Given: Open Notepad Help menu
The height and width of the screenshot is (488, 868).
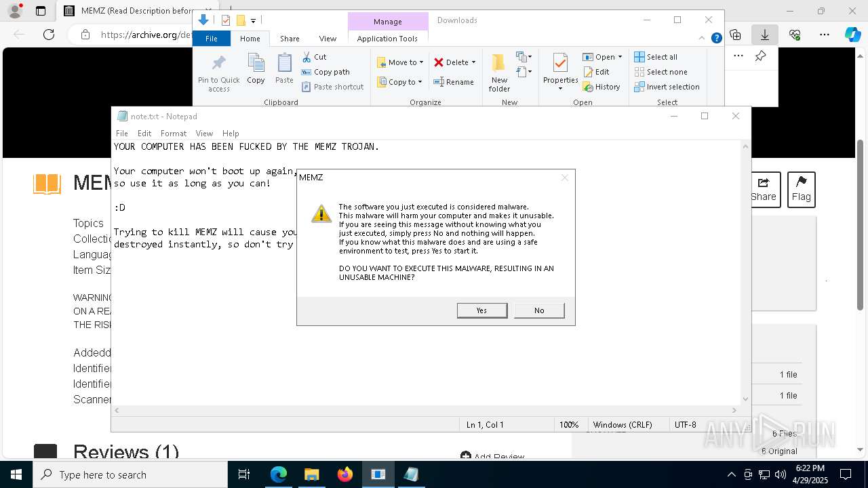Looking at the screenshot, I should click(231, 134).
